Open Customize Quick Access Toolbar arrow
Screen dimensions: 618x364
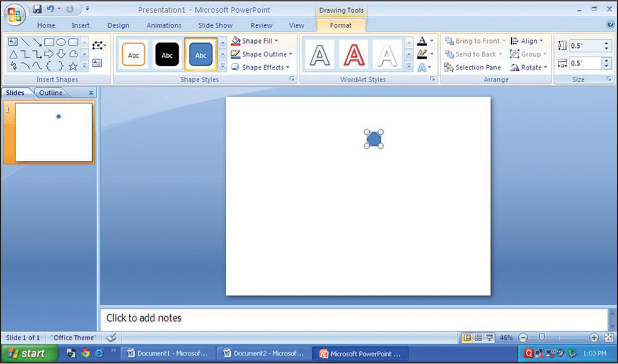pyautogui.click(x=87, y=8)
